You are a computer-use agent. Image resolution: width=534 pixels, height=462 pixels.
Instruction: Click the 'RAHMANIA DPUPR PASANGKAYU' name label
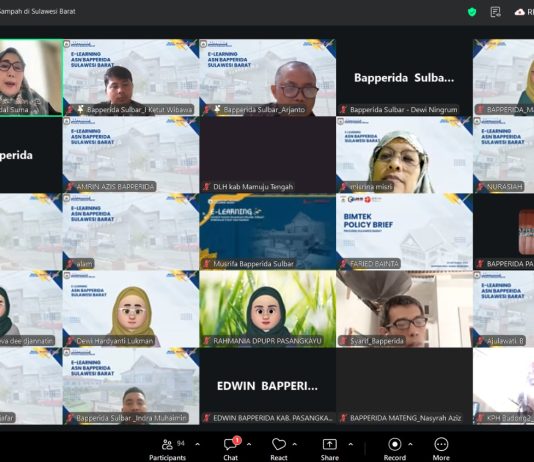[267, 341]
